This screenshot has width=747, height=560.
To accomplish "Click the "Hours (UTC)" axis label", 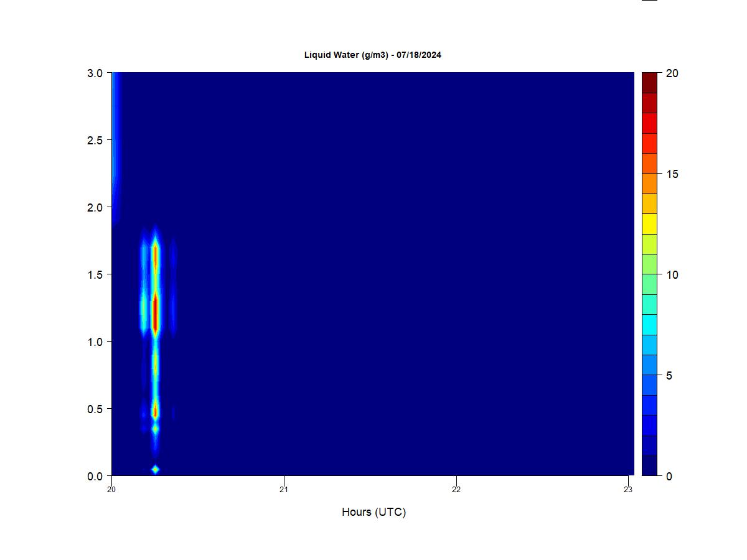I will (374, 512).
